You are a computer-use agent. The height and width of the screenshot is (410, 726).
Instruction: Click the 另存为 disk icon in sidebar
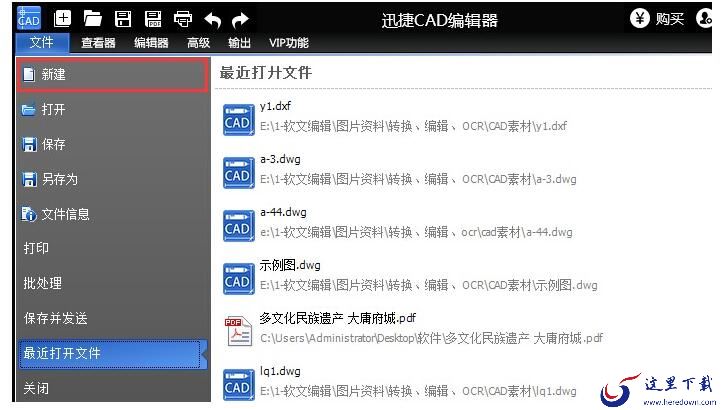pyautogui.click(x=29, y=179)
